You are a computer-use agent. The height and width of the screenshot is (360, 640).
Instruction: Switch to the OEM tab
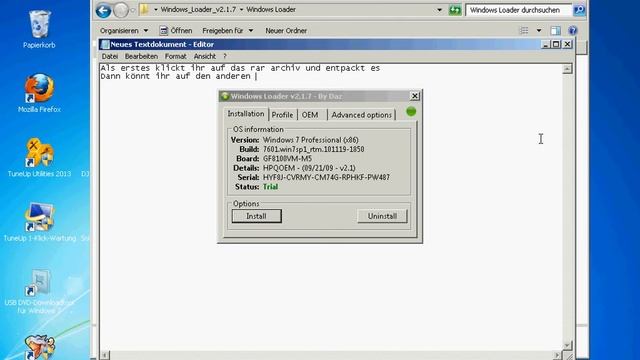click(310, 115)
